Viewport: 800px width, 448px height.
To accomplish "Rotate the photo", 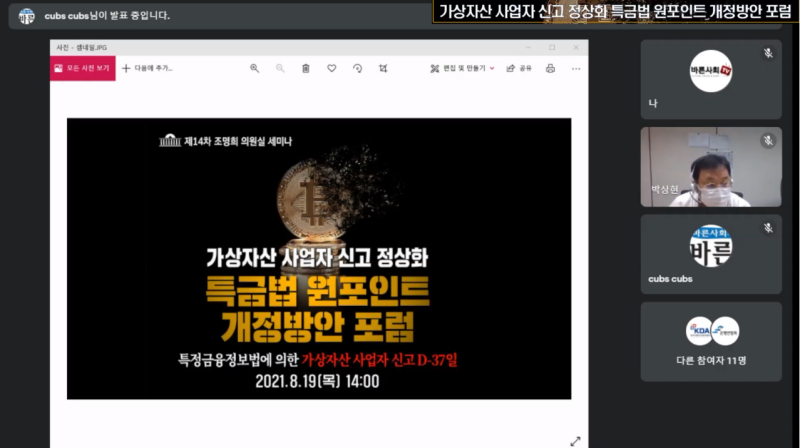I will click(x=357, y=68).
